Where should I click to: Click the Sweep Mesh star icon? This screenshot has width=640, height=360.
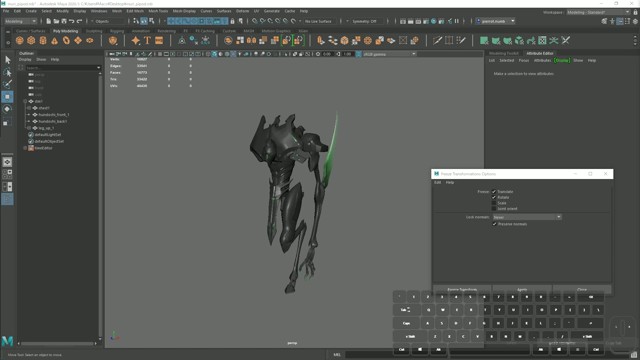coord(136,40)
